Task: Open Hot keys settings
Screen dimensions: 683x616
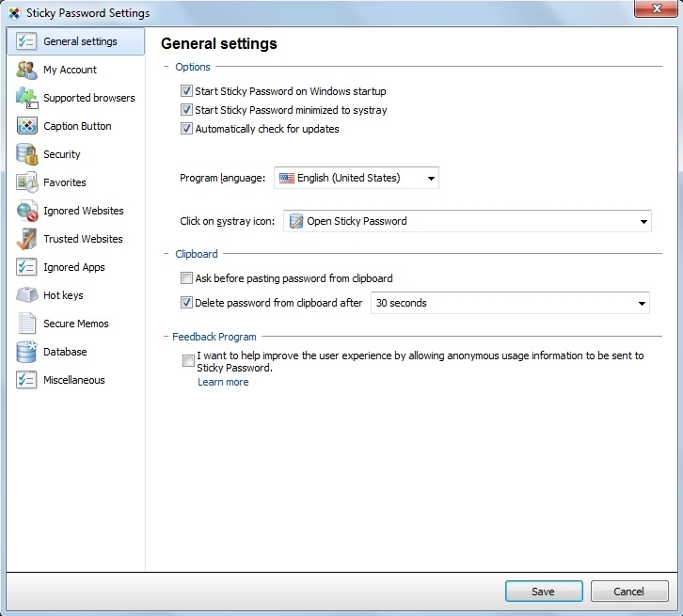Action: (76, 295)
